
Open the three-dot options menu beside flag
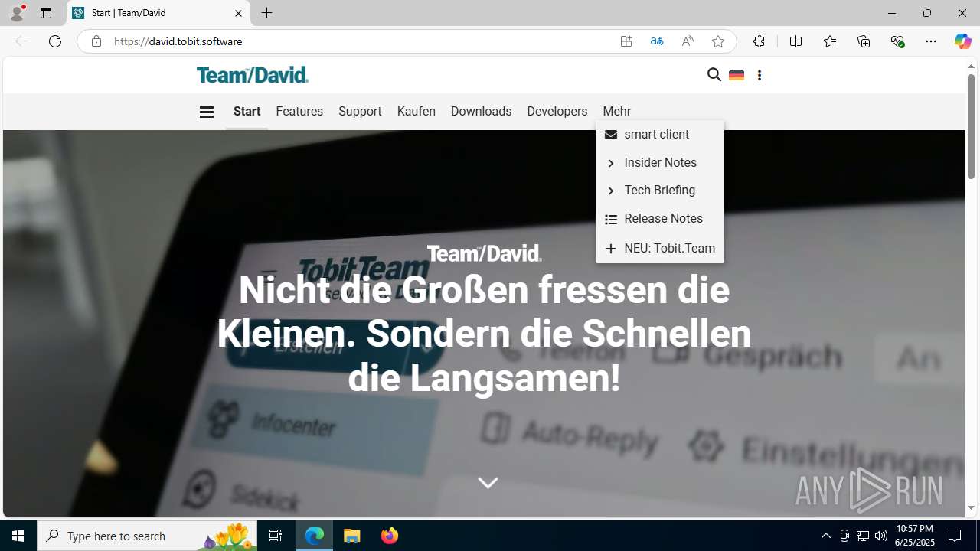(x=759, y=75)
